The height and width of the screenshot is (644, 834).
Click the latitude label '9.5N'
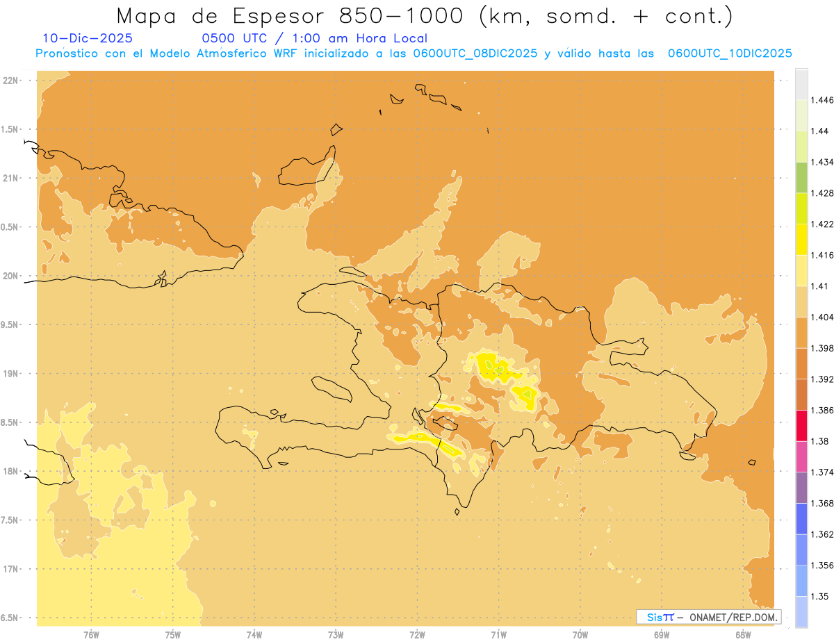(10, 324)
